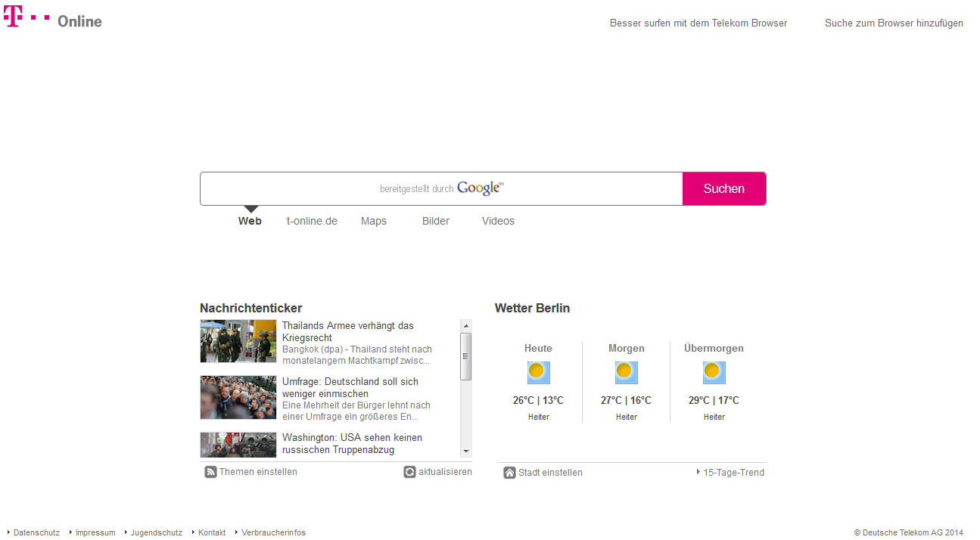The image size is (980, 540).
Task: Switch to the Bilder search tab
Action: click(436, 221)
